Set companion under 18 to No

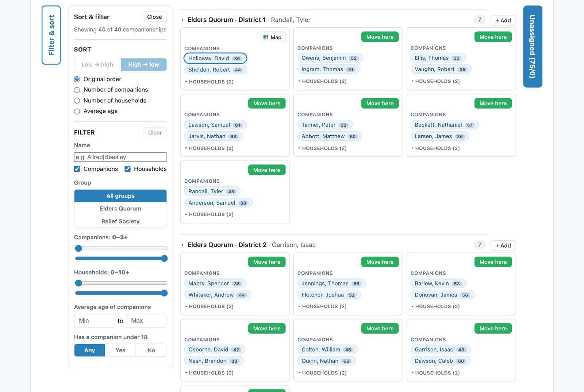[151, 350]
